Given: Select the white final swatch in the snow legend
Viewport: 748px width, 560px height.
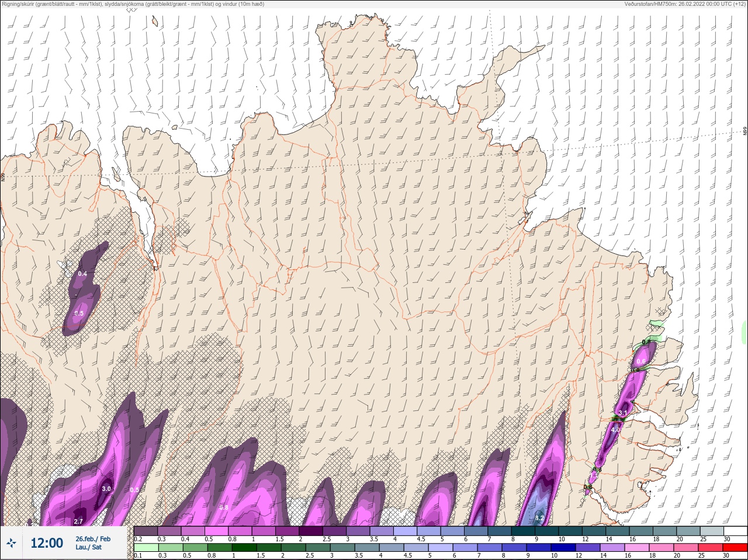Looking at the screenshot, I should click(x=735, y=531).
